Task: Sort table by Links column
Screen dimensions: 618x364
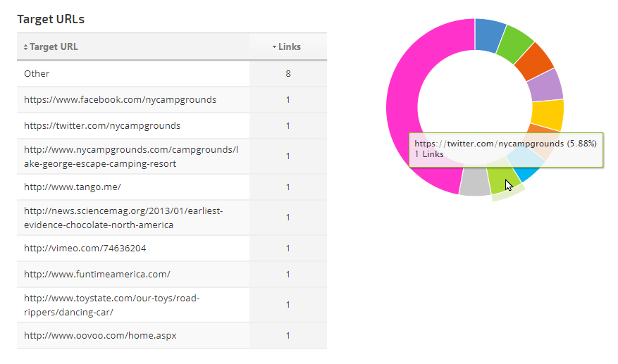Action: [287, 47]
